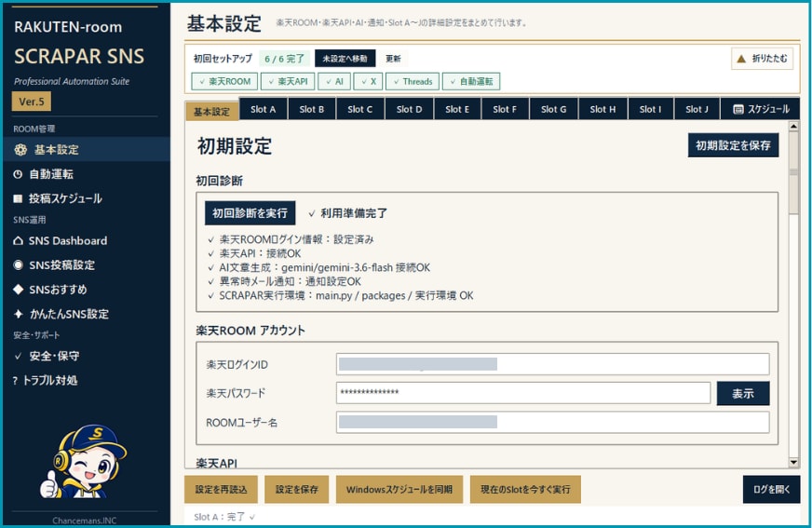Click the home icon next to SNS Dashboard
This screenshot has height=528, width=812.
click(18, 240)
